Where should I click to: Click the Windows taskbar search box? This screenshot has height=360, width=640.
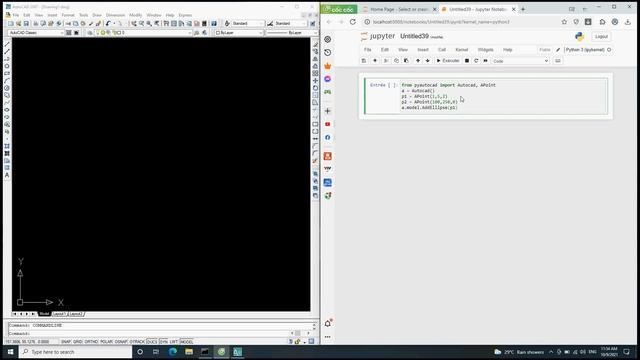pyautogui.click(x=76, y=352)
